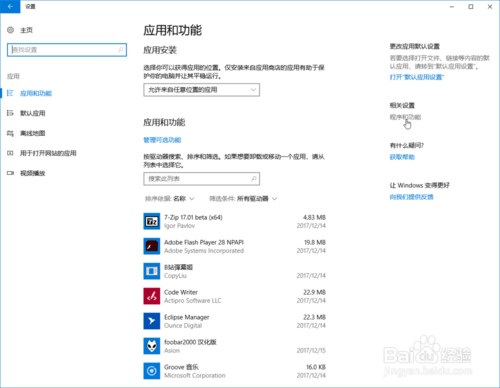Click the Eclipse Manager app icon
500x388 pixels.
[152, 321]
